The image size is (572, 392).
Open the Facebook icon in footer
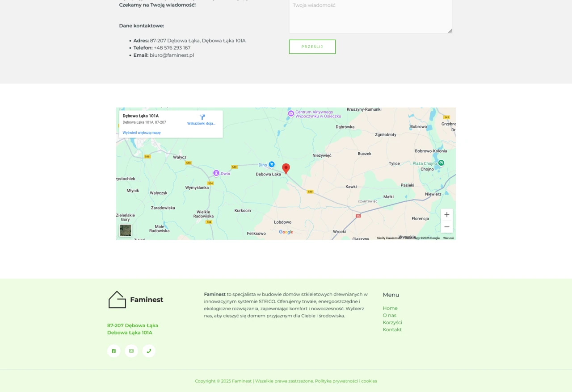(114, 351)
